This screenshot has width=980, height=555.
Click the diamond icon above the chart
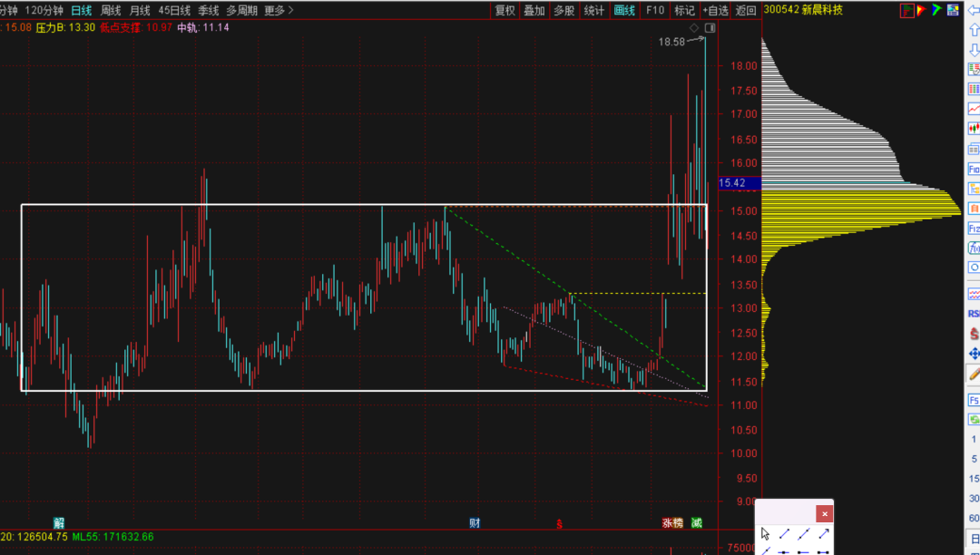(x=694, y=27)
